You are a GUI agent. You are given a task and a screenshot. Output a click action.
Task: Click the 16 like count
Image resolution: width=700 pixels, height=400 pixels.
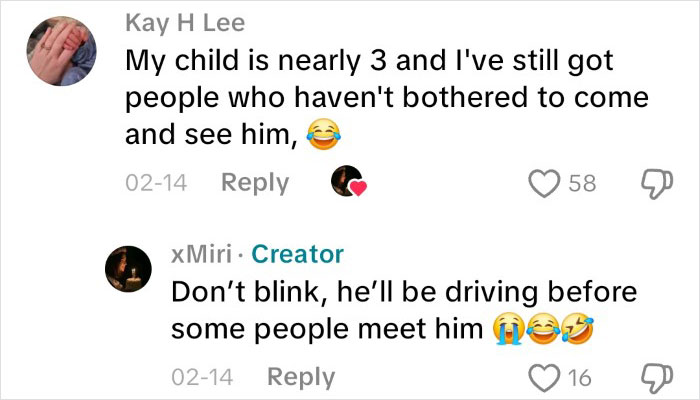[x=581, y=377]
